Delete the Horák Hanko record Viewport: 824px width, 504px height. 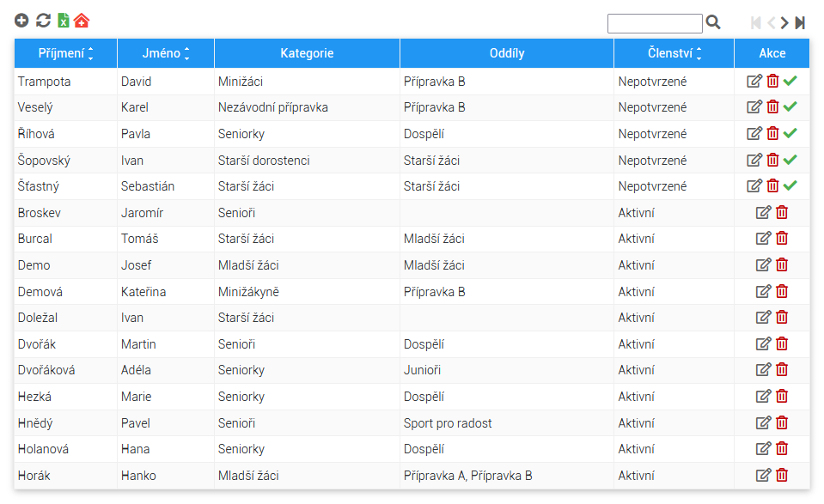pyautogui.click(x=782, y=475)
